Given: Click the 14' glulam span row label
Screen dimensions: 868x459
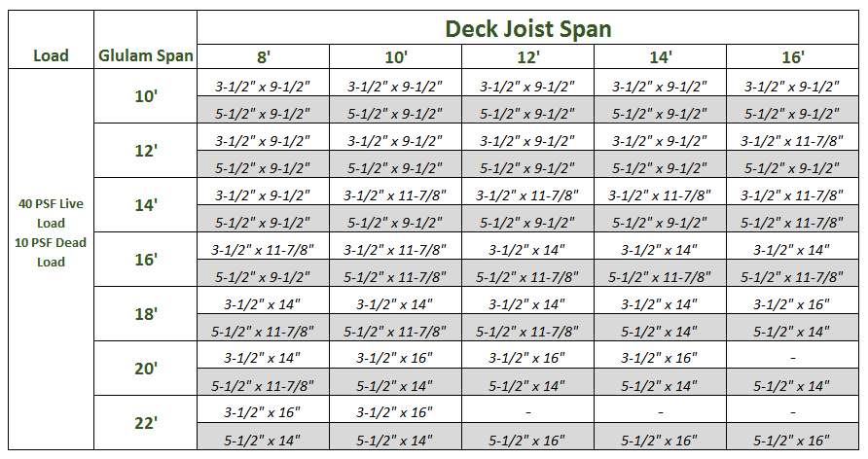Looking at the screenshot, I should (146, 206).
